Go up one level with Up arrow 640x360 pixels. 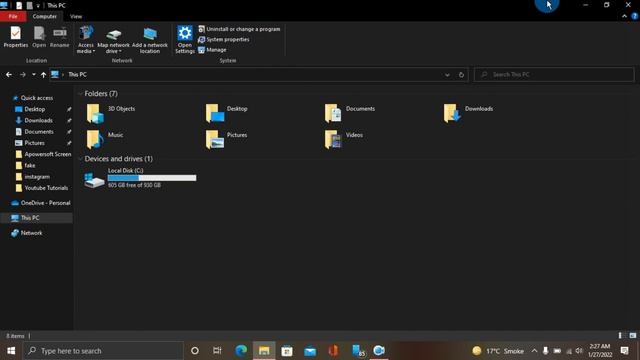click(x=43, y=75)
